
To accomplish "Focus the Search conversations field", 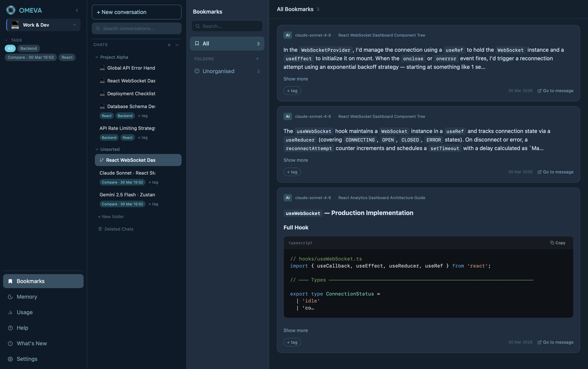I will pyautogui.click(x=136, y=29).
